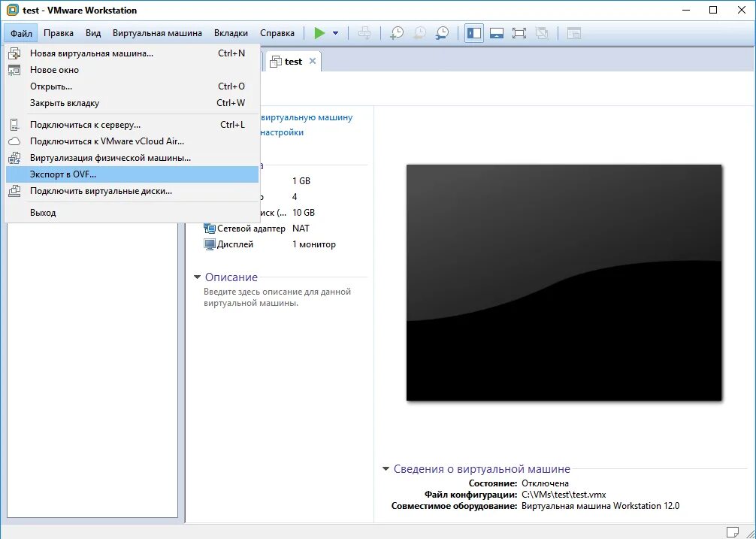Collapse the Описание section triangle
The width and height of the screenshot is (756, 539).
[x=197, y=277]
